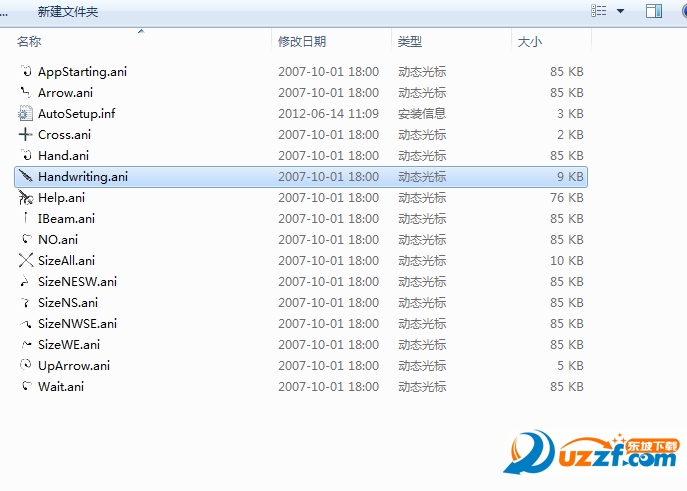Select the file name SizeWE.ani
687x491 pixels.
69,345
